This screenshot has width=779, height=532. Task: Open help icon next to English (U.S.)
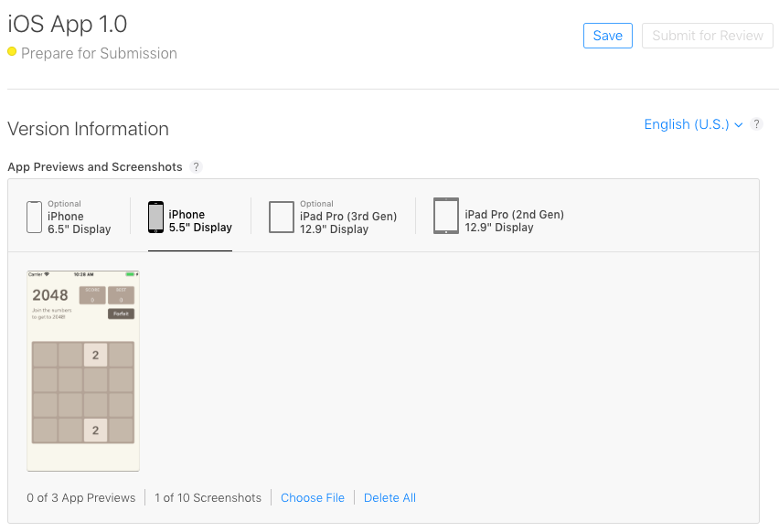tap(756, 124)
